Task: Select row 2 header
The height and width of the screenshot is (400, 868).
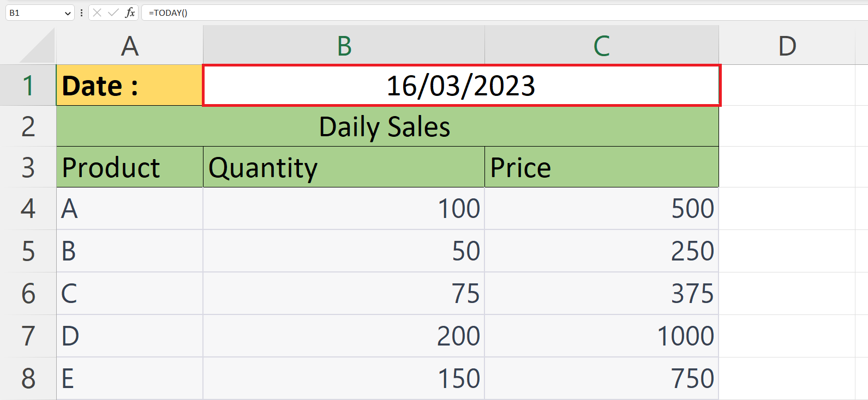Action: [28, 126]
